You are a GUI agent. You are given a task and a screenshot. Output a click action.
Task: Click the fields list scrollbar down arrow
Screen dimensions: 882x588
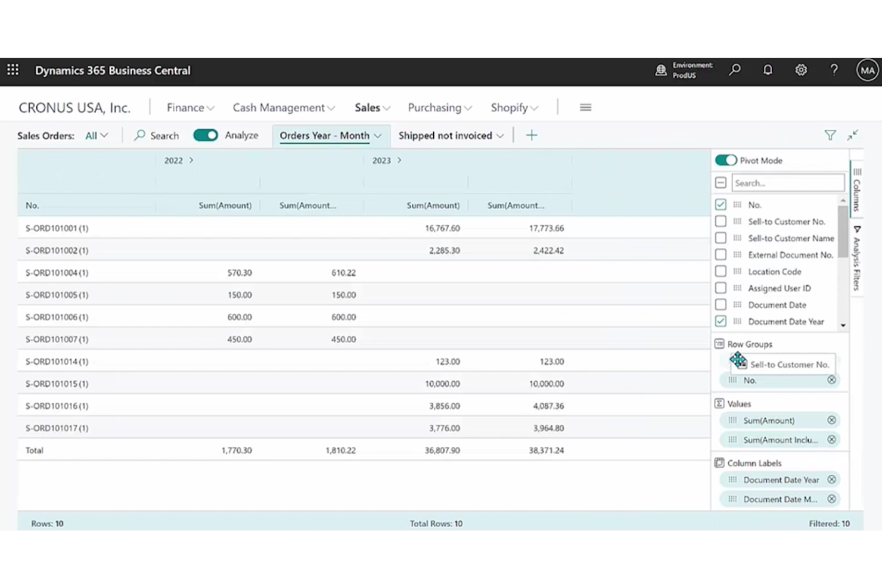coord(843,325)
